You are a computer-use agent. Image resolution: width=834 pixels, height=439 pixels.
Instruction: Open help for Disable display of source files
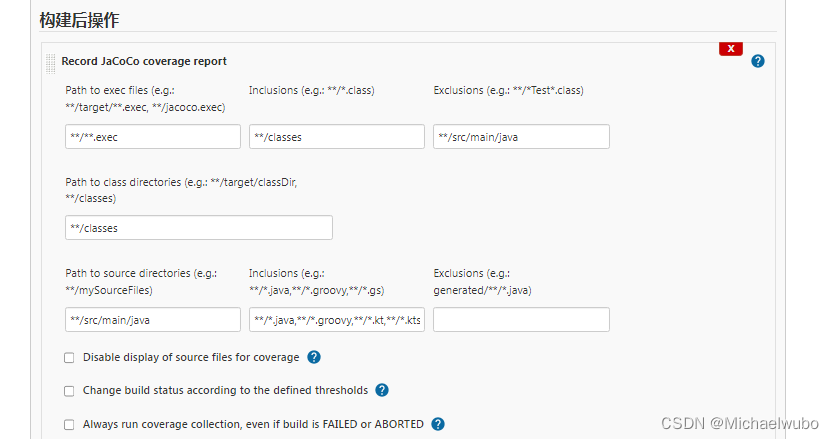point(314,357)
